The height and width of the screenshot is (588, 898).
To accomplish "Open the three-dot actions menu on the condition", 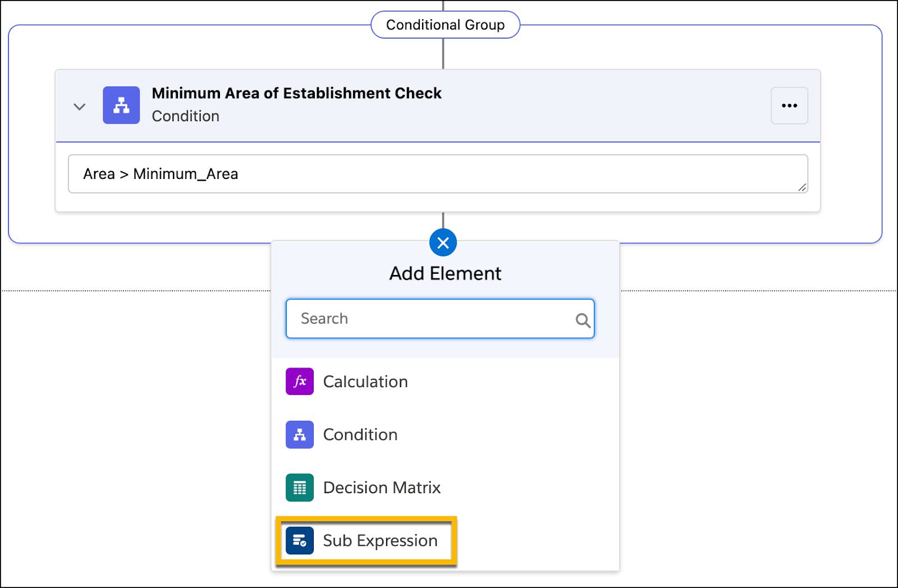I will point(789,105).
